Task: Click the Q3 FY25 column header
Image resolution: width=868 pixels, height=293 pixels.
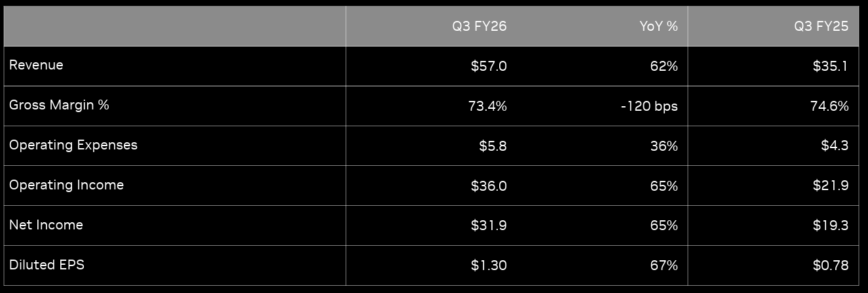Action: [825, 26]
